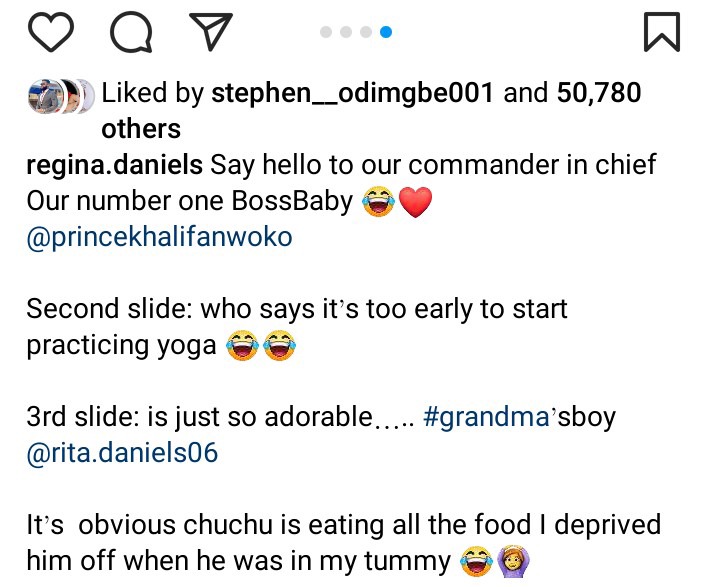This screenshot has height=587, width=720.
Task: Tap the first carousel dot
Action: 326,33
